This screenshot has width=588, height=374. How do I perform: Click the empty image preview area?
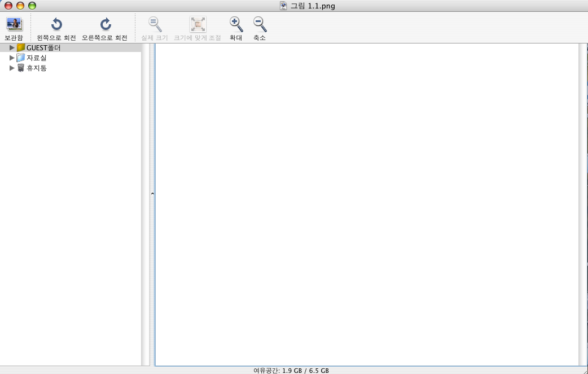pyautogui.click(x=367, y=203)
